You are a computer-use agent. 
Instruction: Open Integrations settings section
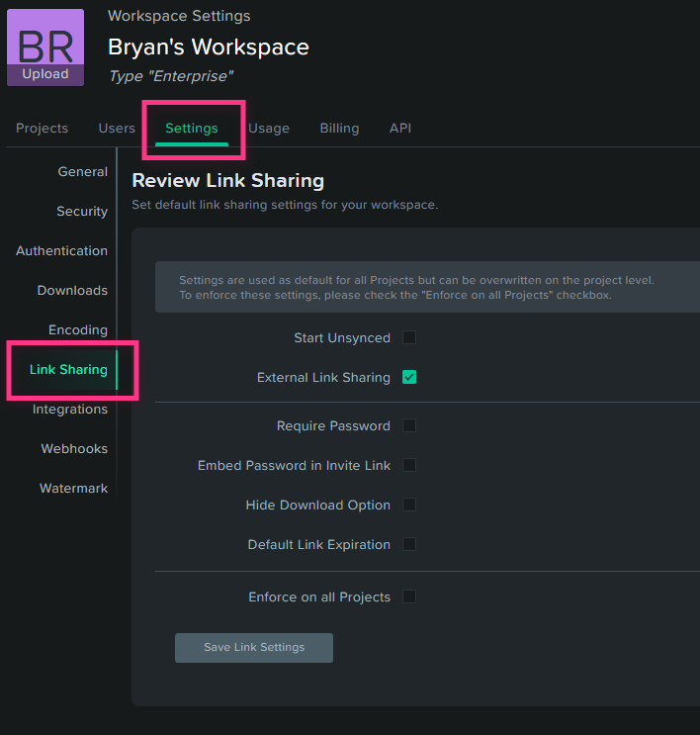point(70,410)
